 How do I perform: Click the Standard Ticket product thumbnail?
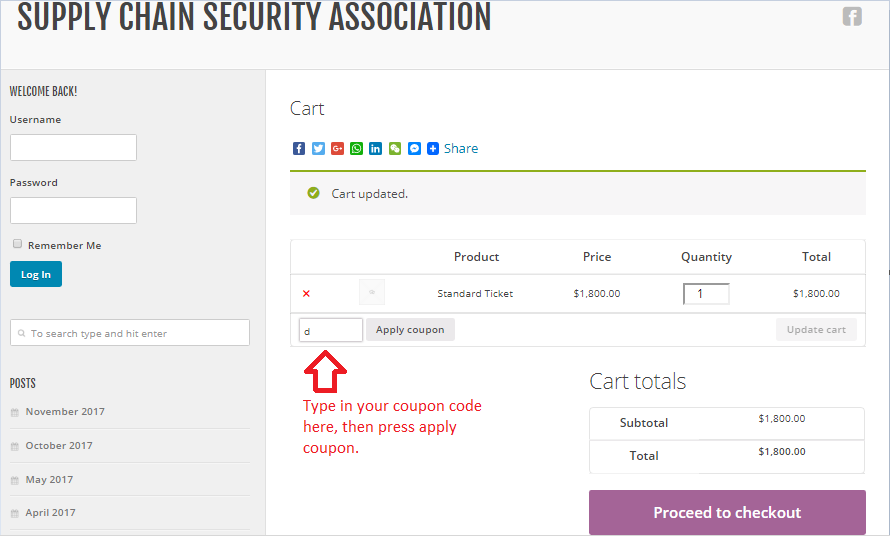click(372, 292)
